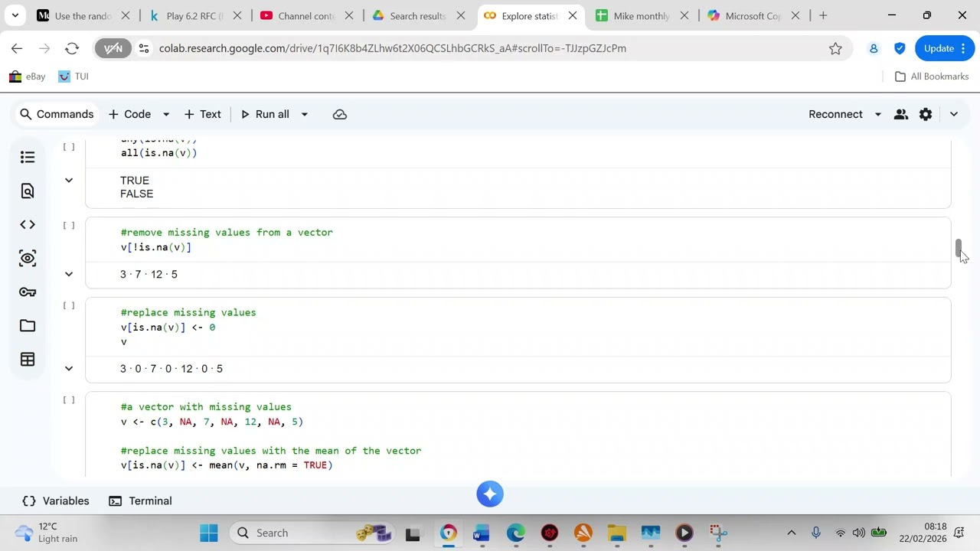Open the Run all dropdown arrow
This screenshot has width=980, height=551.
pos(304,114)
